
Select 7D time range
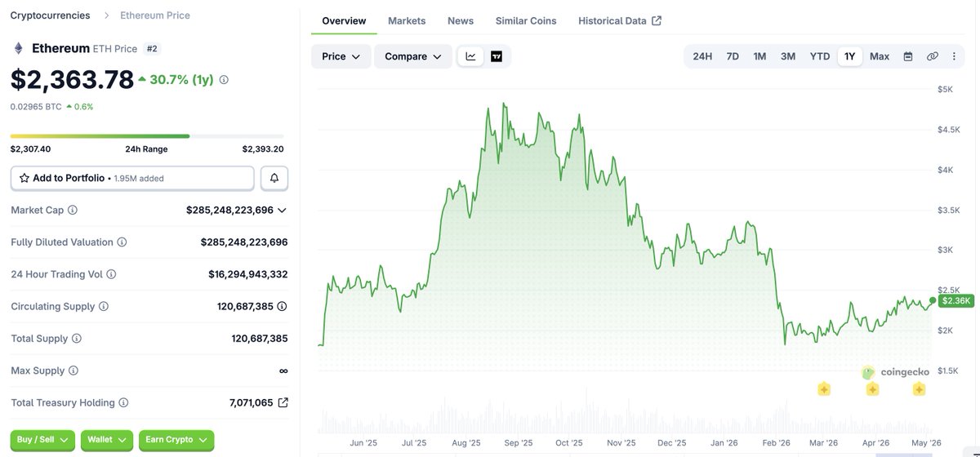pyautogui.click(x=733, y=56)
